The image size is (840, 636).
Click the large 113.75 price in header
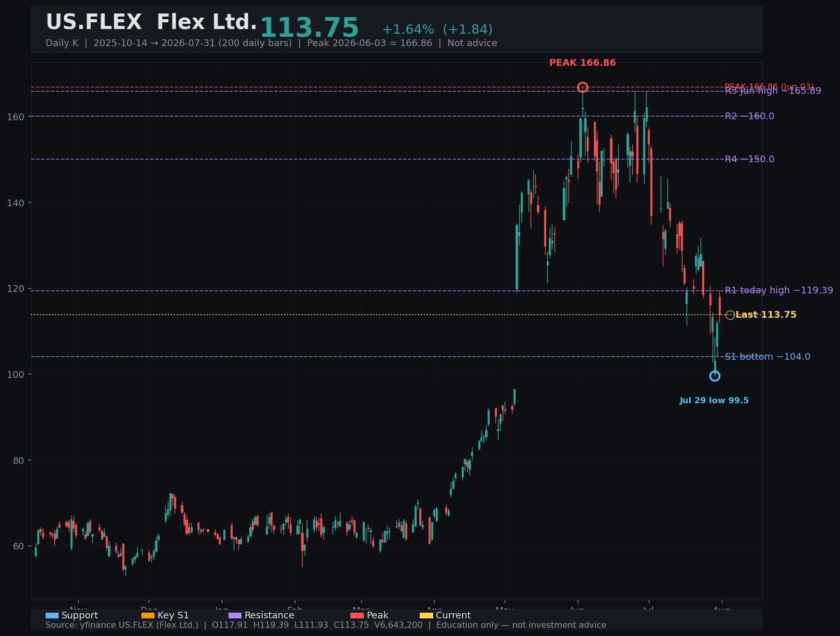point(309,28)
